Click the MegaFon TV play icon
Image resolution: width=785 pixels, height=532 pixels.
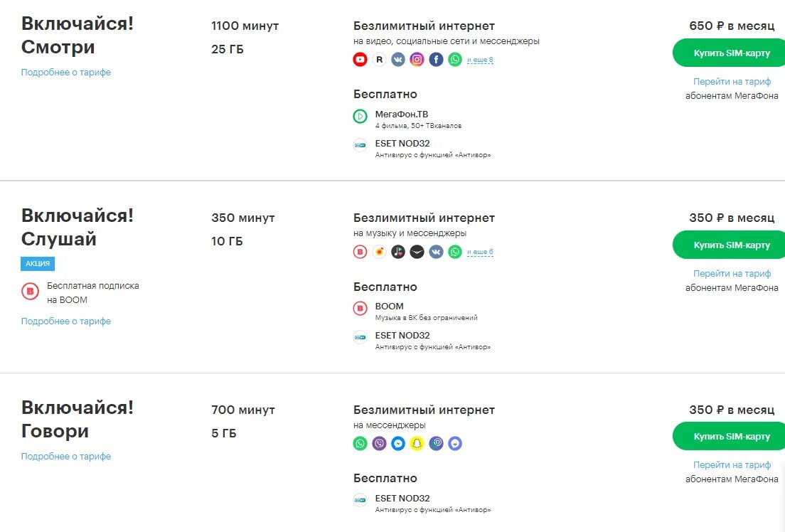tap(360, 116)
